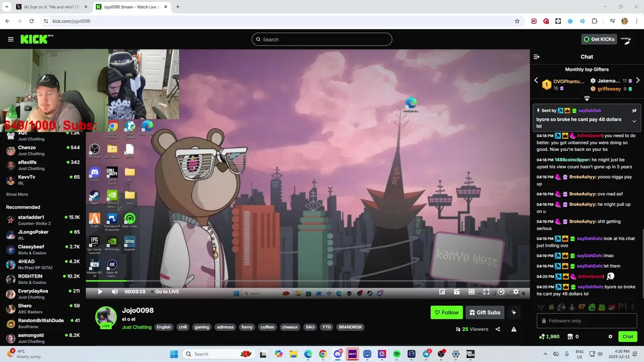This screenshot has height=362, width=644.
Task: Click sayDahDah username in pinned message
Action: pyautogui.click(x=590, y=111)
